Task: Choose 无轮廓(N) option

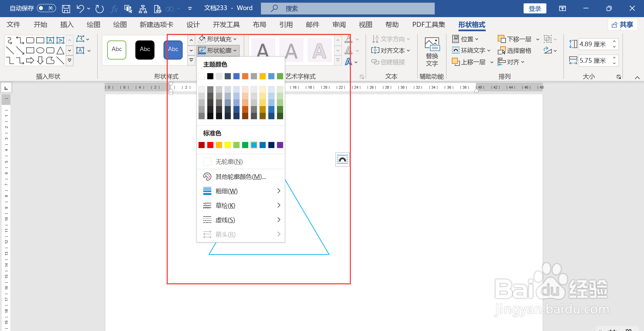Action: pos(240,162)
